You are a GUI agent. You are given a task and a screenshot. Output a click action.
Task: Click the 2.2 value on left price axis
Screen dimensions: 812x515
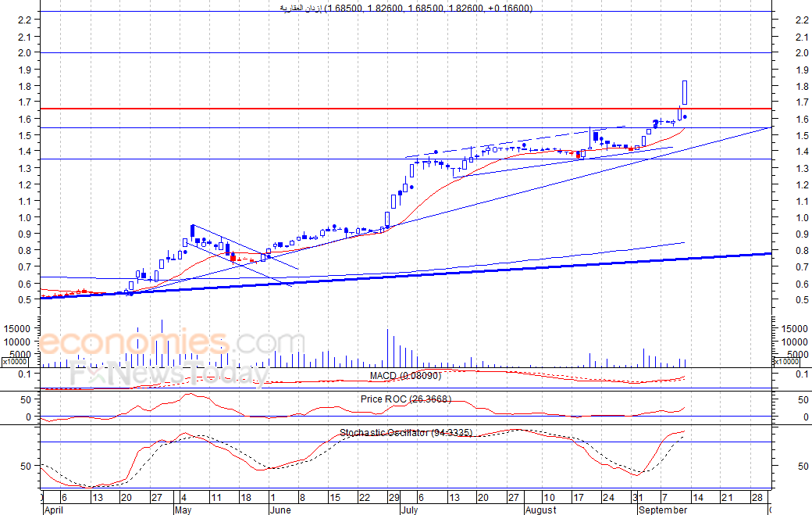pyautogui.click(x=25, y=20)
